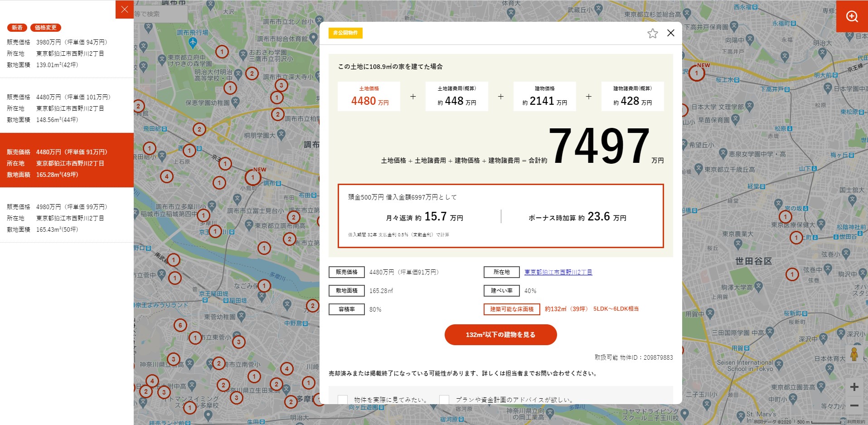Click the 調布飛行場 airport map icon
This screenshot has width=868, height=425.
(x=193, y=43)
